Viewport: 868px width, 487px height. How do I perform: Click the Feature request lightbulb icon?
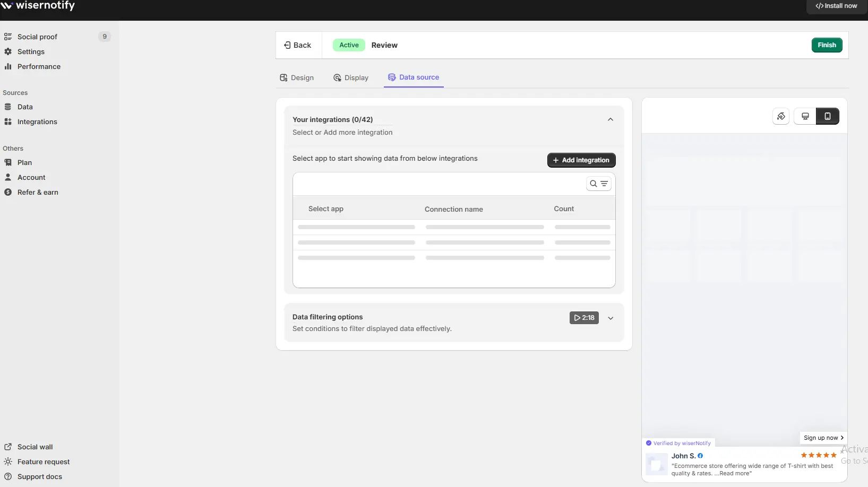pyautogui.click(x=8, y=462)
